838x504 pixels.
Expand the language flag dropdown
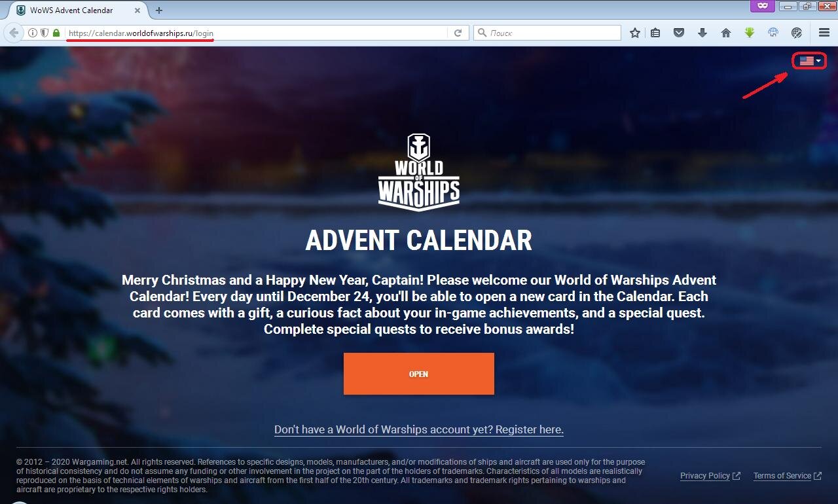pyautogui.click(x=810, y=61)
